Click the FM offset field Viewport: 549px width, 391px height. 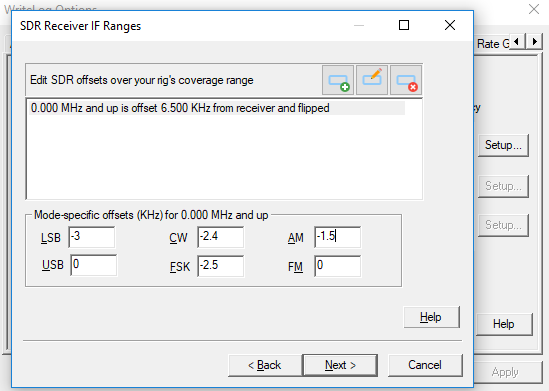coord(338,266)
